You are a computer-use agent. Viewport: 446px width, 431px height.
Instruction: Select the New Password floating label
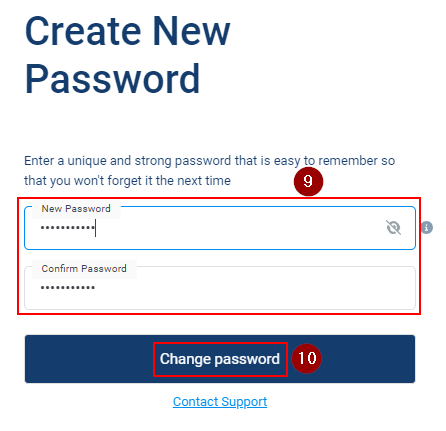(76, 209)
